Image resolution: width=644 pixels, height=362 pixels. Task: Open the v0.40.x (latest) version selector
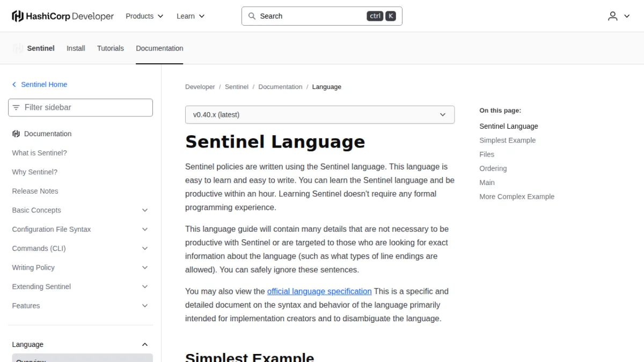tap(320, 115)
